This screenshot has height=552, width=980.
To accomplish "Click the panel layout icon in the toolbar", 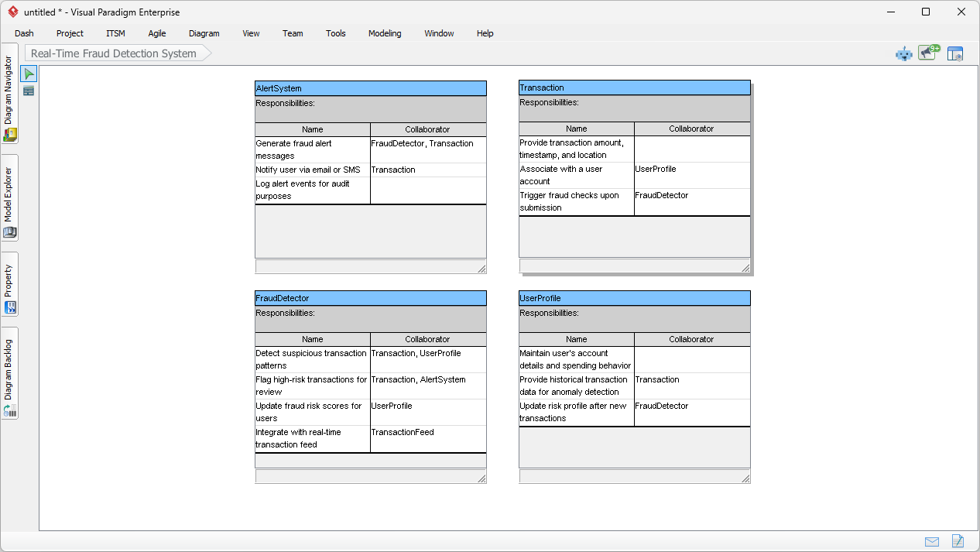I will coord(955,53).
